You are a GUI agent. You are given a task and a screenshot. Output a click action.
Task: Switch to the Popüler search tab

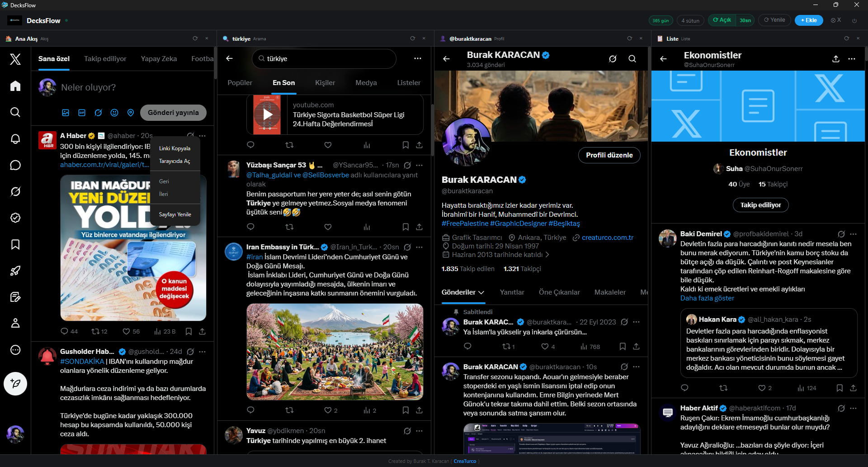[x=240, y=83]
